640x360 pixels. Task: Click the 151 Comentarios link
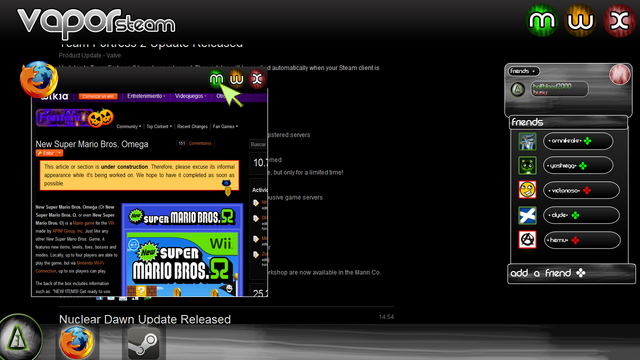coord(194,143)
